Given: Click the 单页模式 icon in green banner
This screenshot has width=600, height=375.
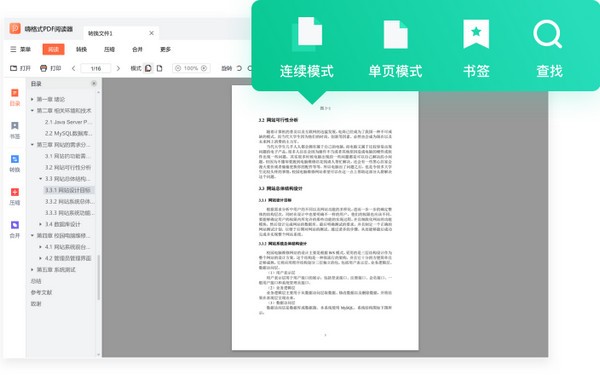Looking at the screenshot, I should (395, 34).
